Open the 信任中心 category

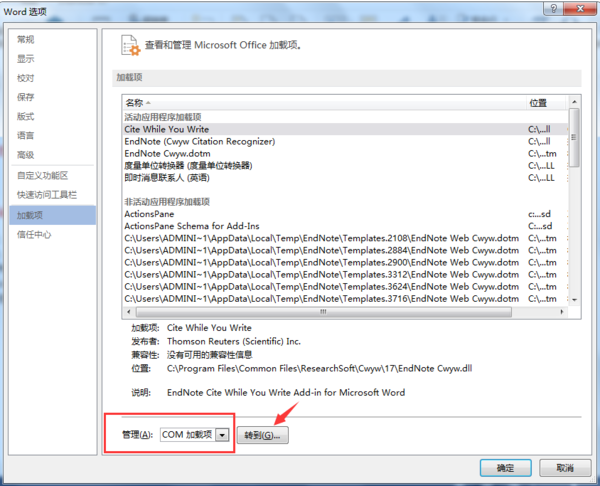coord(34,235)
